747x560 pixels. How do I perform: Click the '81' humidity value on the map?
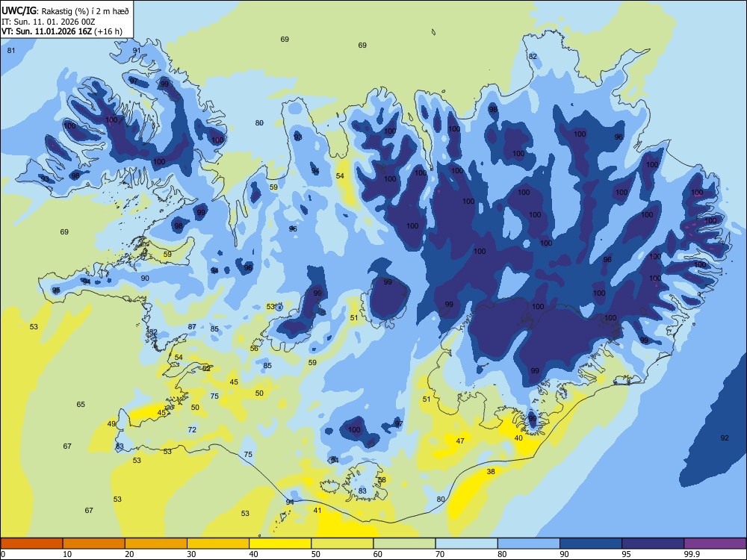tap(11, 51)
